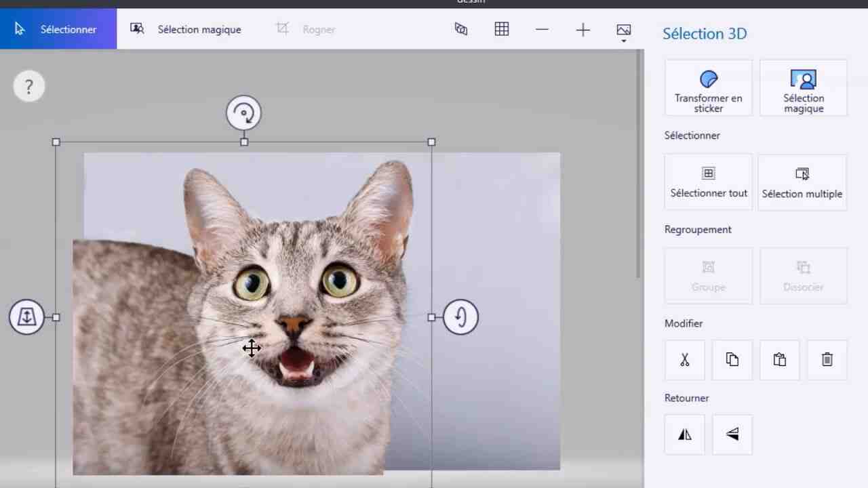
Task: Click the Sélectionner tout button
Action: coord(709,182)
